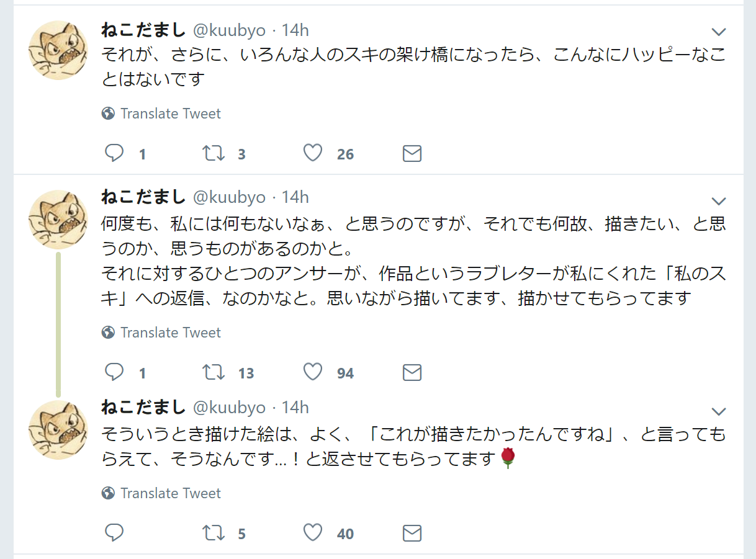The image size is (756, 559).
Task: Open the third tweet's dropdown chevron
Action: point(718,412)
